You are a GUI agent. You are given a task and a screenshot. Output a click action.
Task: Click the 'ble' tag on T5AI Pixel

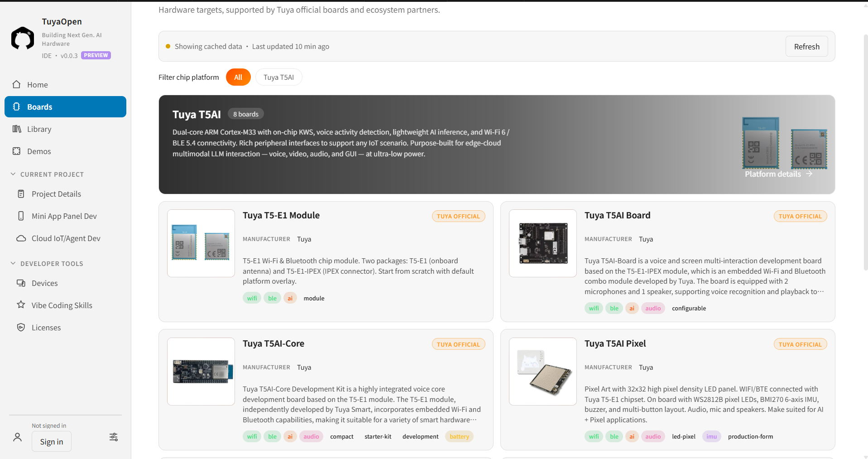click(x=614, y=436)
